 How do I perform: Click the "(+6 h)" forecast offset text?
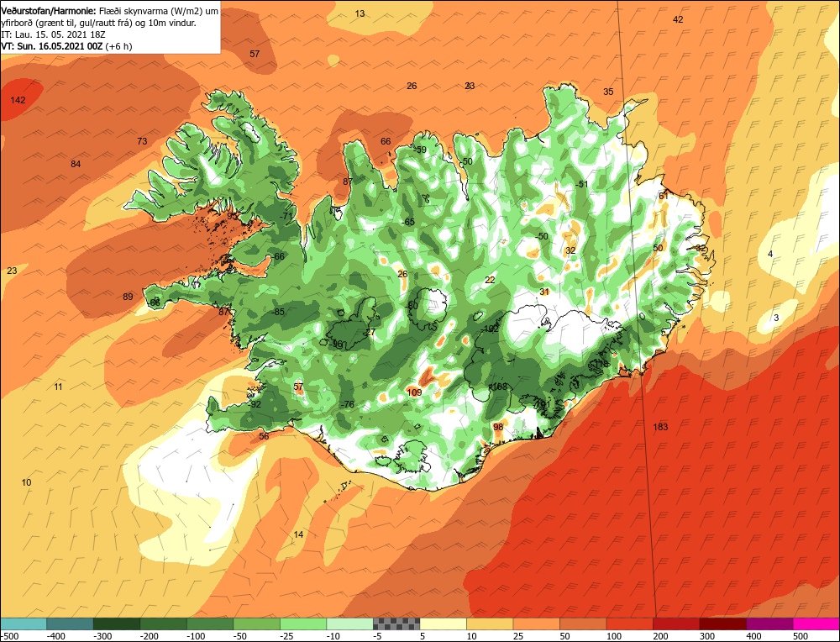click(118, 46)
